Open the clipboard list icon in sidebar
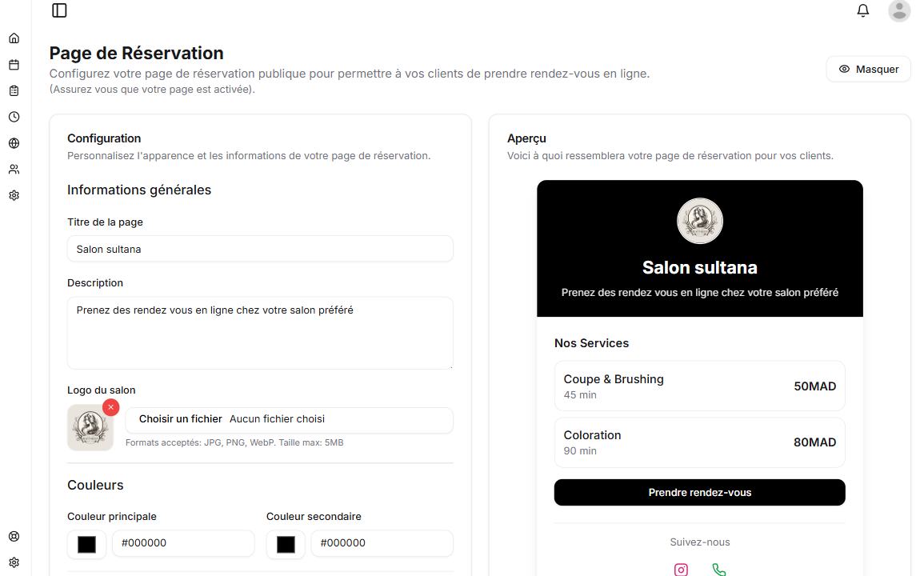 pos(14,91)
